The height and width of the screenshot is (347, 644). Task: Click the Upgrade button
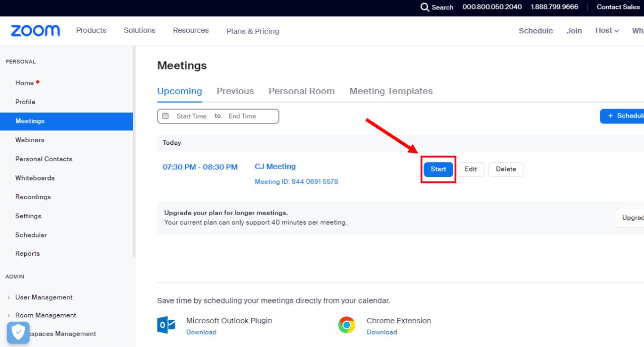click(630, 218)
